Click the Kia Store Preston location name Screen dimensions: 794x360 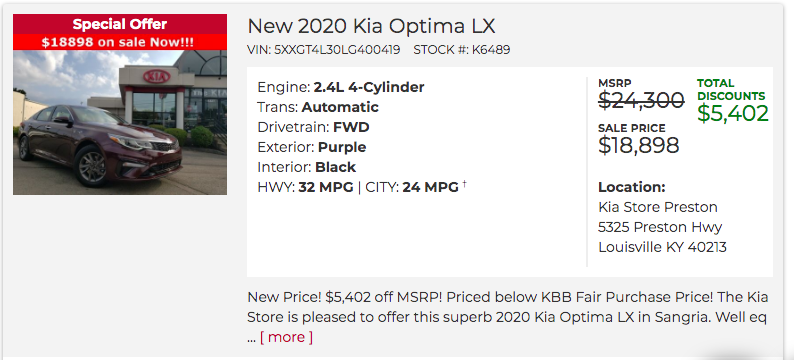[658, 207]
